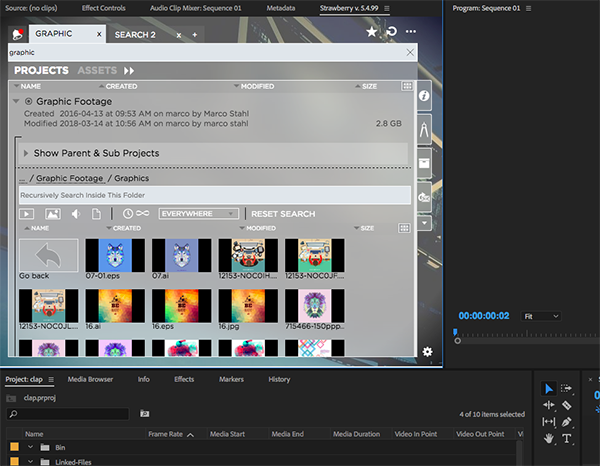Screen dimensions: 600x466
Task: Open the Fit zoom level dropdown
Action: [x=541, y=316]
